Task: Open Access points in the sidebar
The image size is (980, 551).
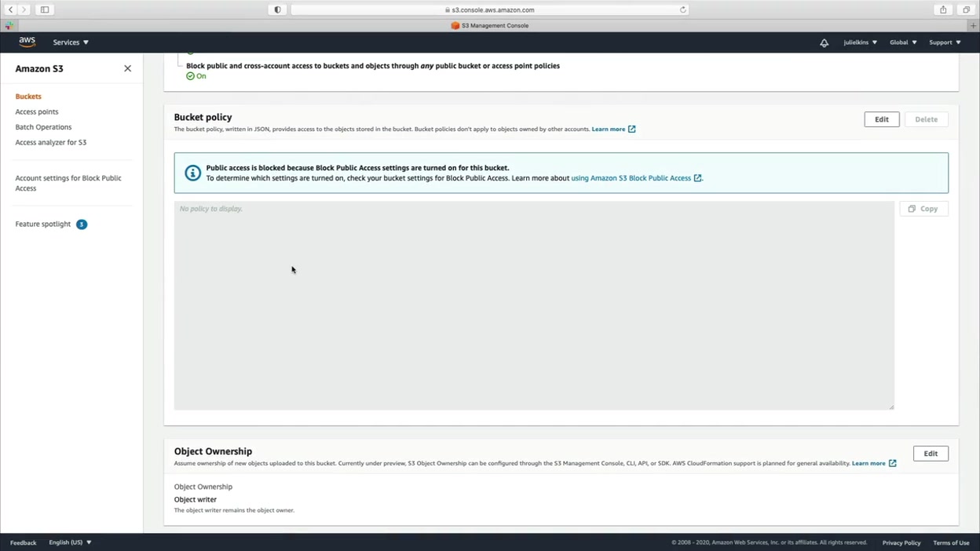Action: [x=37, y=111]
